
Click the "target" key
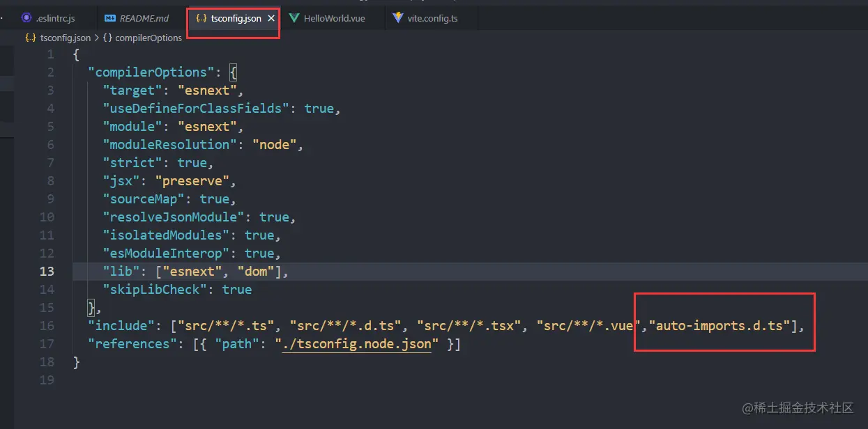[x=132, y=90]
